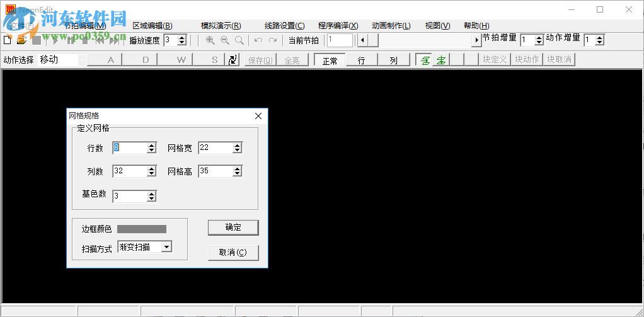
Task: Select 正常 (normal) mode toggle
Action: [330, 61]
